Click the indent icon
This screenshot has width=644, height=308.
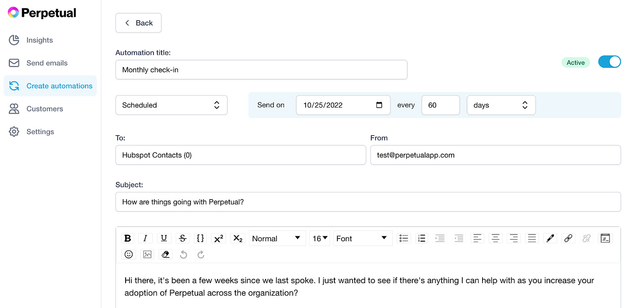[x=440, y=239]
